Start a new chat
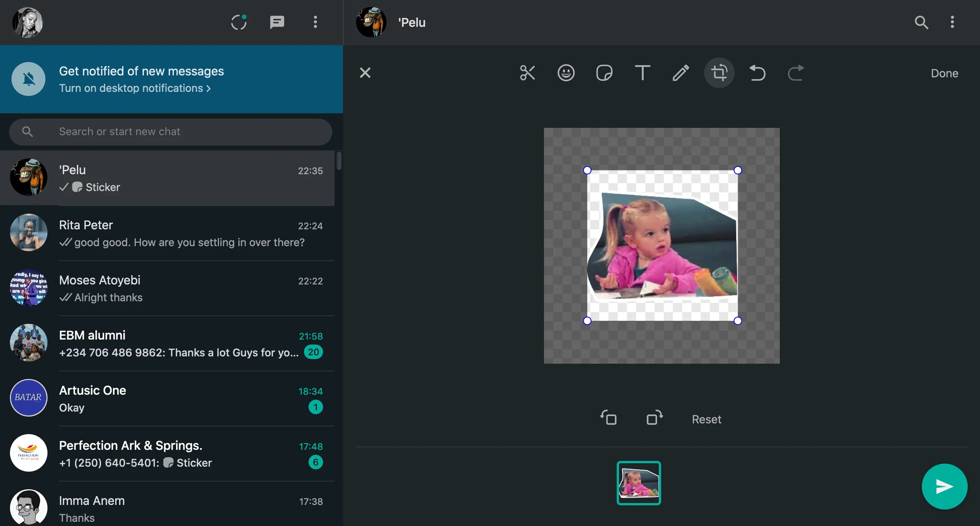 coord(277,22)
